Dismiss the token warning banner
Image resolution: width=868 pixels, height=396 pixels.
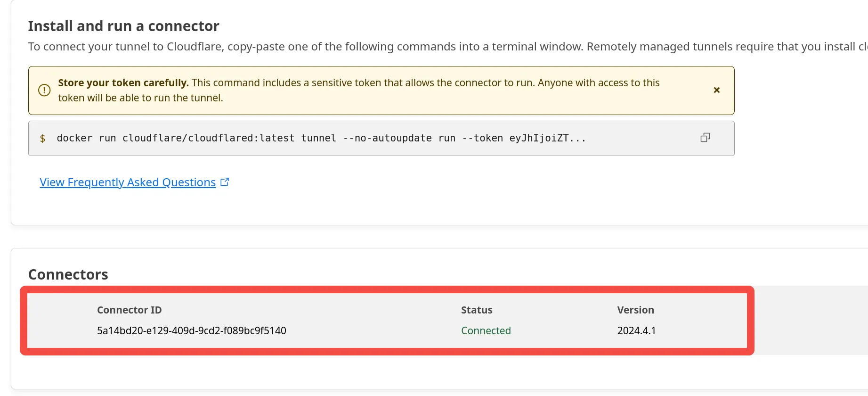(x=716, y=90)
